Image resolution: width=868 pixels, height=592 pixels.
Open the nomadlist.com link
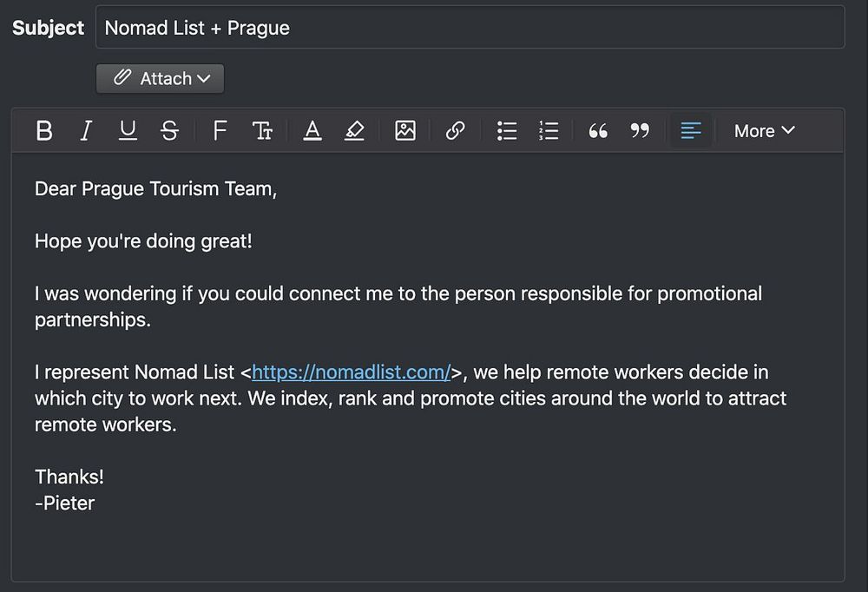coord(351,372)
